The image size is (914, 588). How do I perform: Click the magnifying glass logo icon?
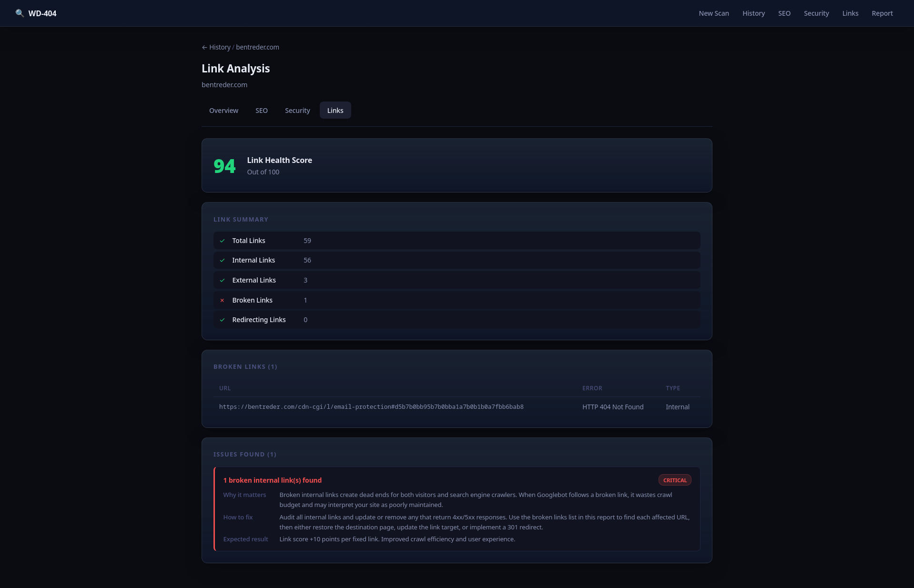click(x=20, y=13)
